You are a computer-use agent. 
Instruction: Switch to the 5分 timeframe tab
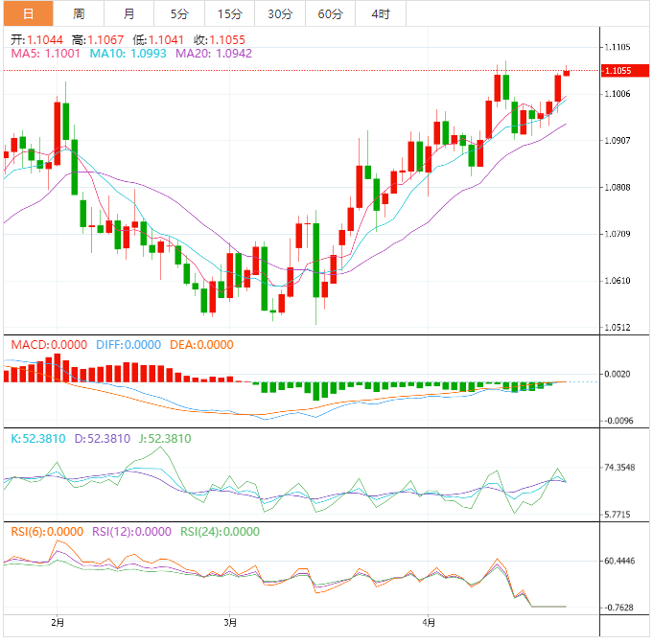(179, 13)
